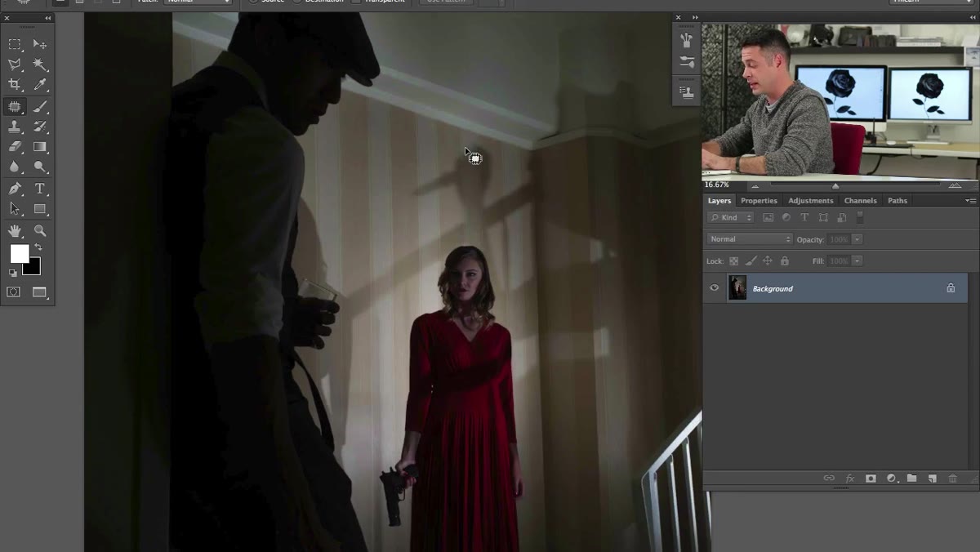Select the History Brush tool
The width and height of the screenshot is (980, 552).
[x=40, y=127]
